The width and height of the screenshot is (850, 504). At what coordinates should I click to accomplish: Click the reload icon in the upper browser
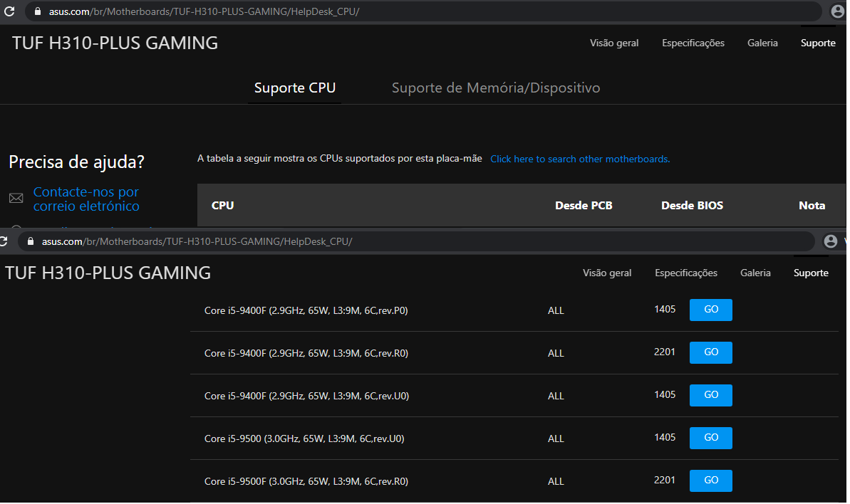tap(9, 11)
